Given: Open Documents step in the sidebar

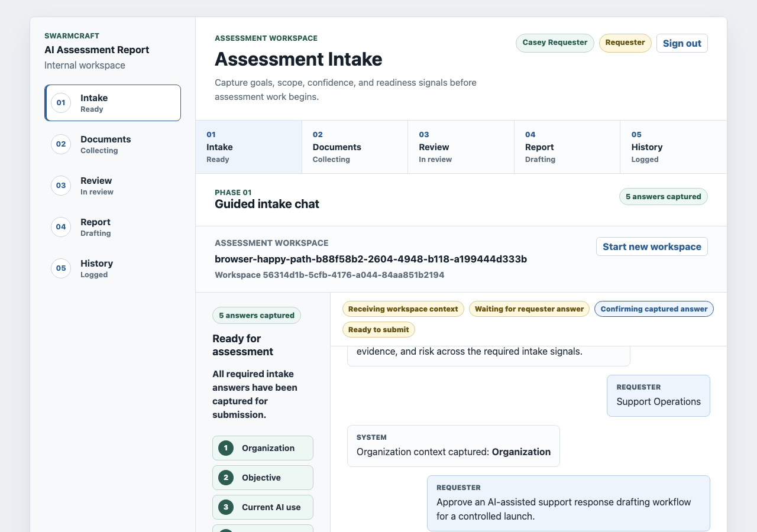Looking at the screenshot, I should click(x=112, y=144).
